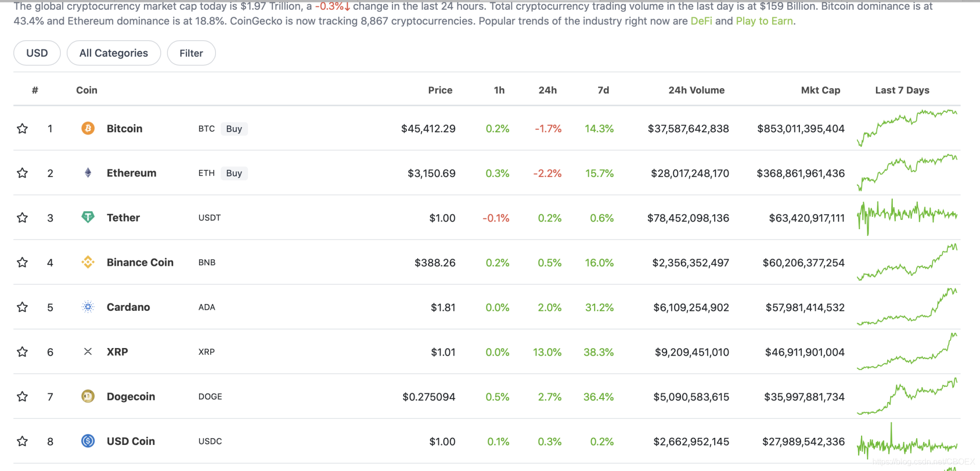
Task: Star XRP as a favorite
Action: click(x=22, y=352)
